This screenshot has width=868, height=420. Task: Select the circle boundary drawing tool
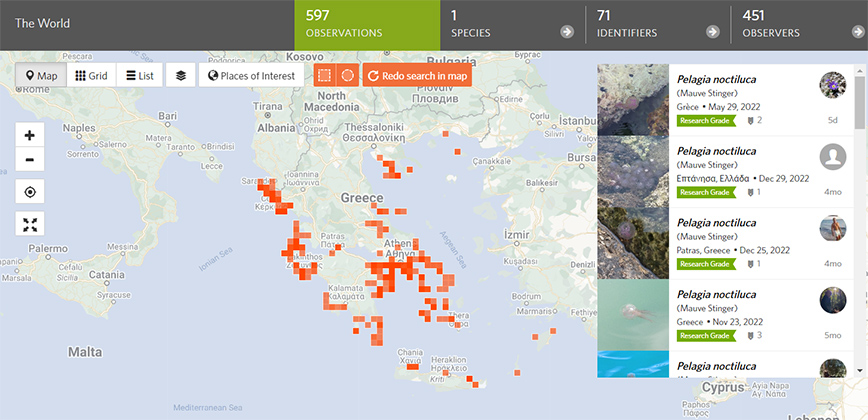pyautogui.click(x=347, y=76)
